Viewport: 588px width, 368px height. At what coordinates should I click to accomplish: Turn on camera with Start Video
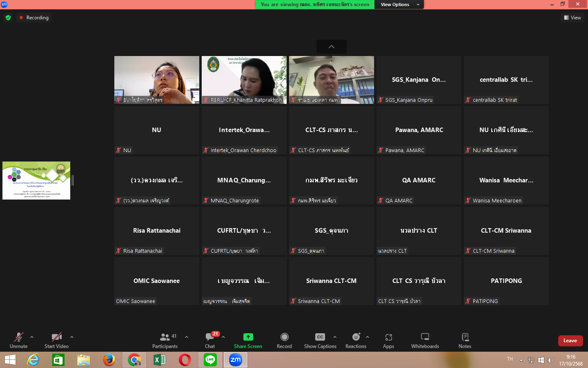point(56,340)
